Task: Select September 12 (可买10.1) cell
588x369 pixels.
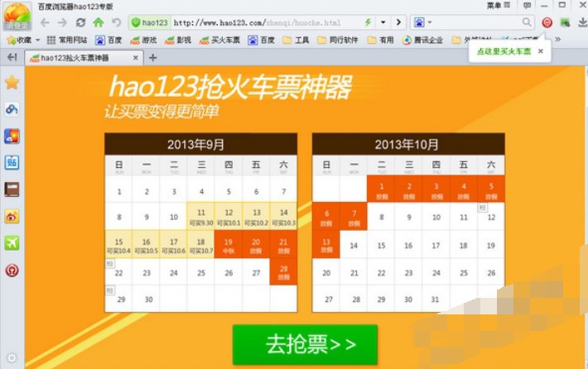Action: 229,217
